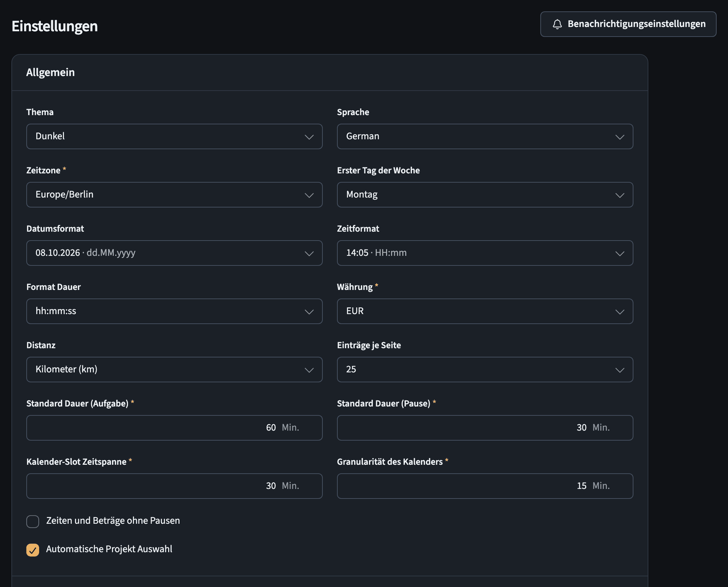Click the Einstellungen page title
This screenshot has width=728, height=587.
(x=55, y=26)
